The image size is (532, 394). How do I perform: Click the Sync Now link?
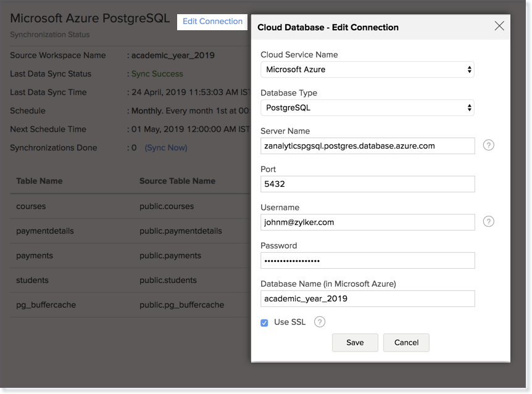(x=166, y=148)
